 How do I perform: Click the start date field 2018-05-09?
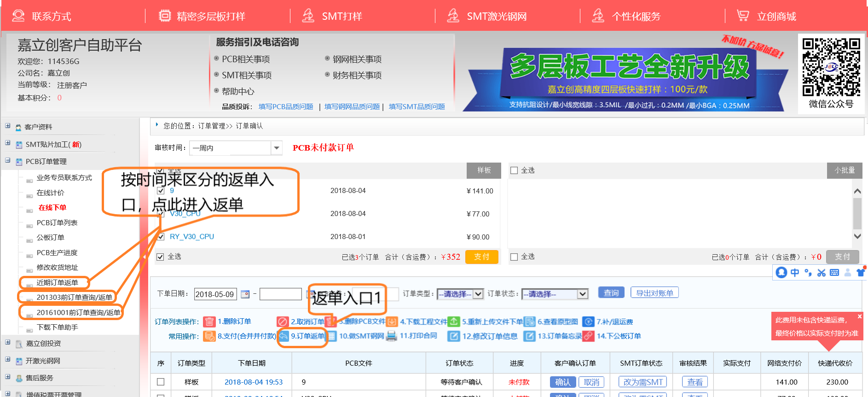click(215, 294)
